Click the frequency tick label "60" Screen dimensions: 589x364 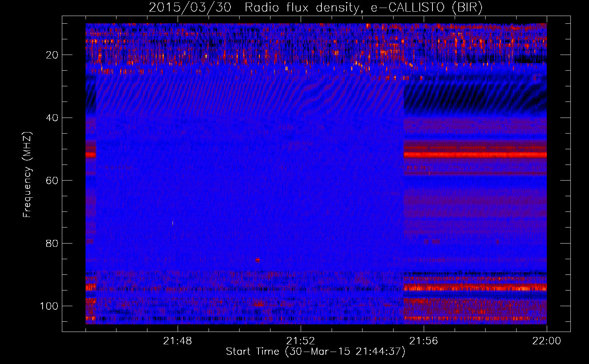[52, 181]
